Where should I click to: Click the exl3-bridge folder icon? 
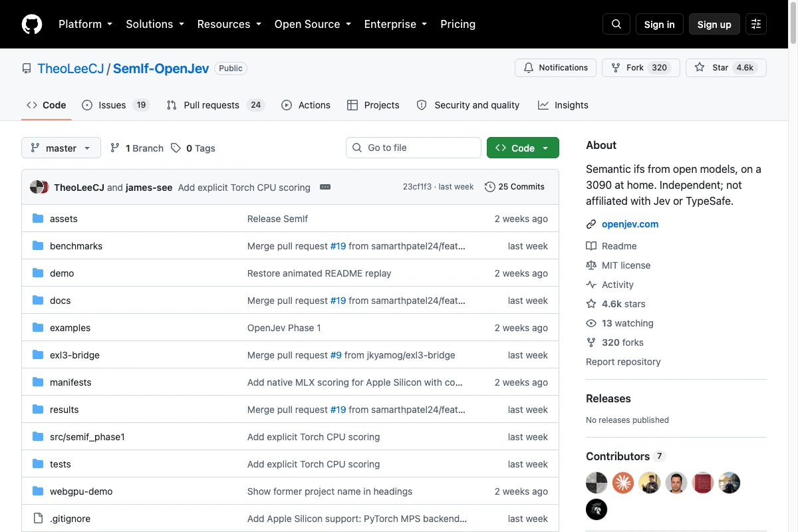(x=38, y=355)
